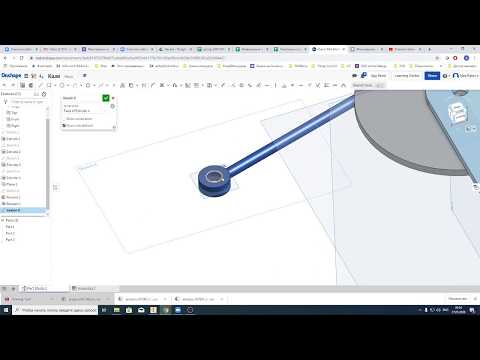Click the browser reload button
Viewport: 480px width, 360px height.
click(22, 58)
